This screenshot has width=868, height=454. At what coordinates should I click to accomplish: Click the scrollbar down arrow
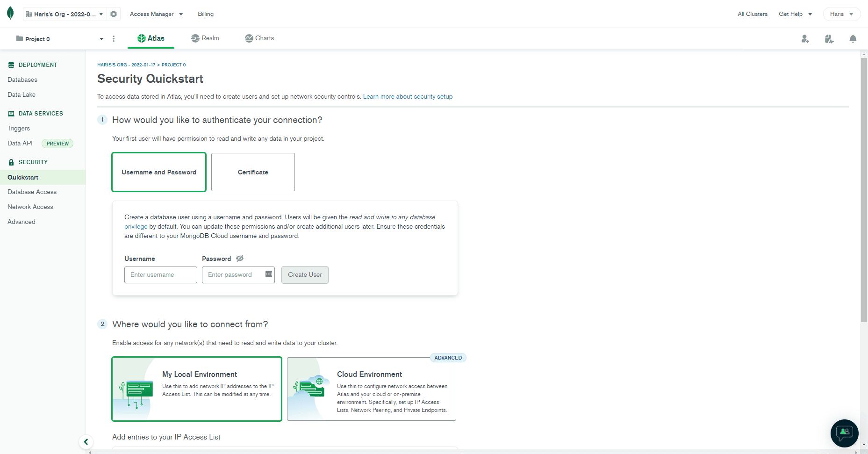pyautogui.click(x=864, y=445)
